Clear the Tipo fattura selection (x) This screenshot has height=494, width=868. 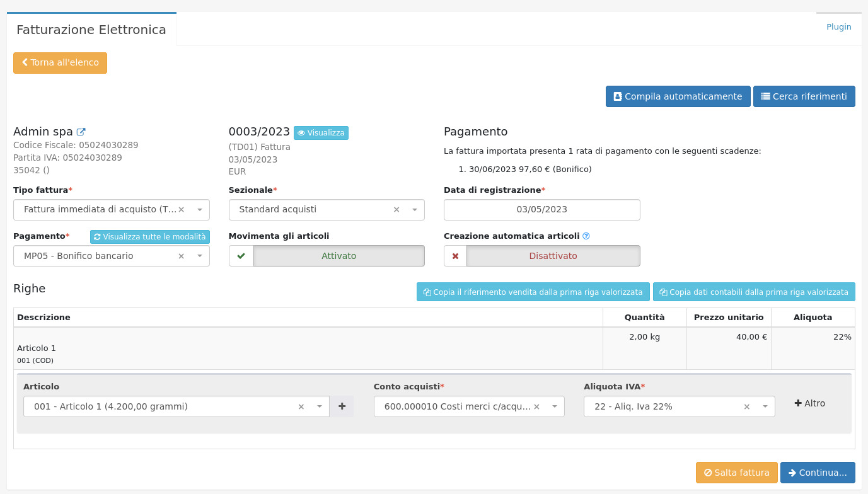[x=182, y=210]
